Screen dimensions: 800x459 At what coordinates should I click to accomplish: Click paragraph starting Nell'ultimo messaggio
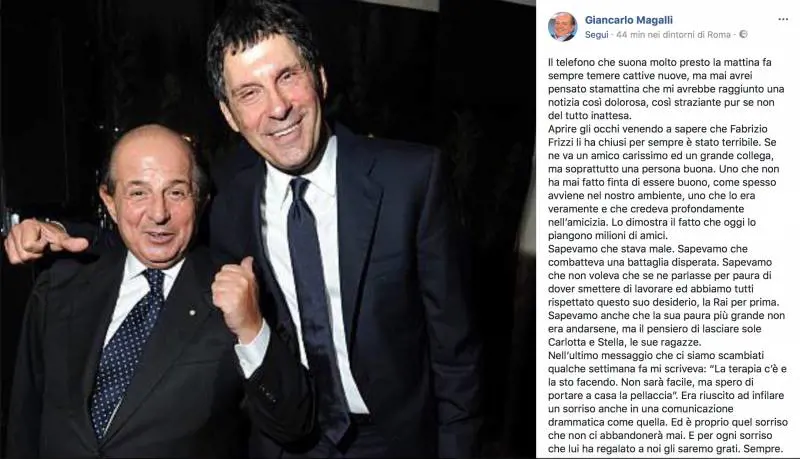tap(667, 402)
